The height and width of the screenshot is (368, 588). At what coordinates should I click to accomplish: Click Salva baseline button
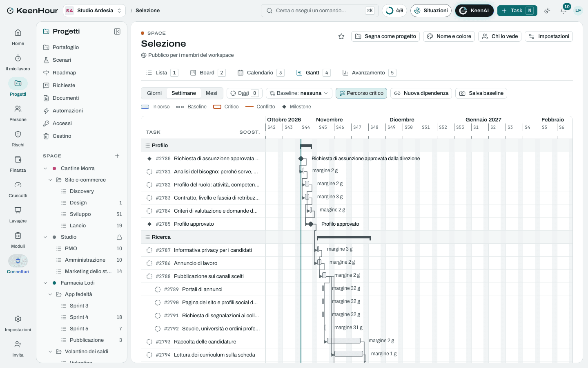(481, 93)
